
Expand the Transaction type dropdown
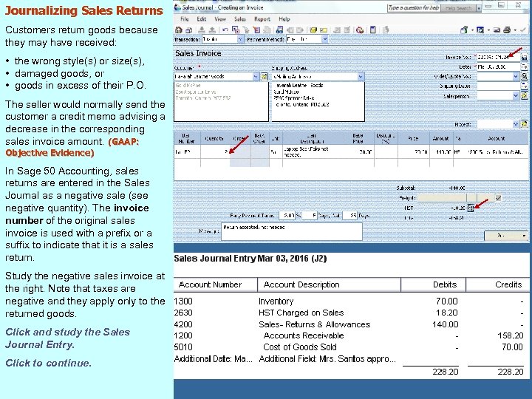click(x=240, y=39)
